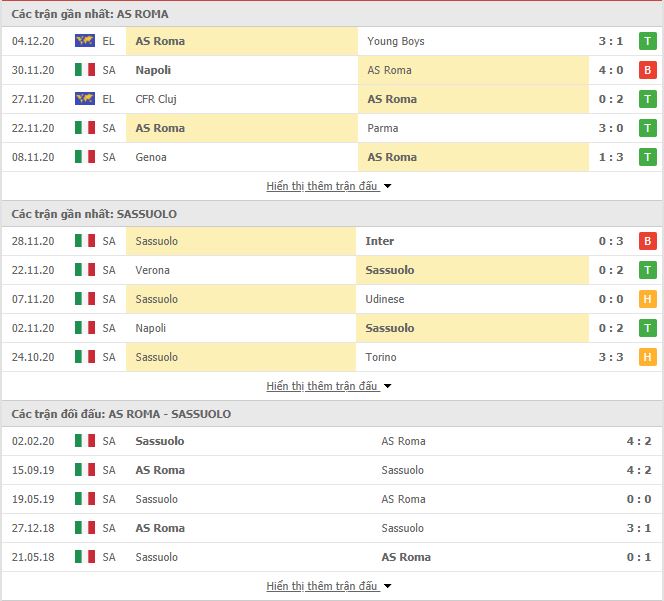Click the red B badge for Inter match
Screen dimensions: 664x601
pyautogui.click(x=647, y=241)
